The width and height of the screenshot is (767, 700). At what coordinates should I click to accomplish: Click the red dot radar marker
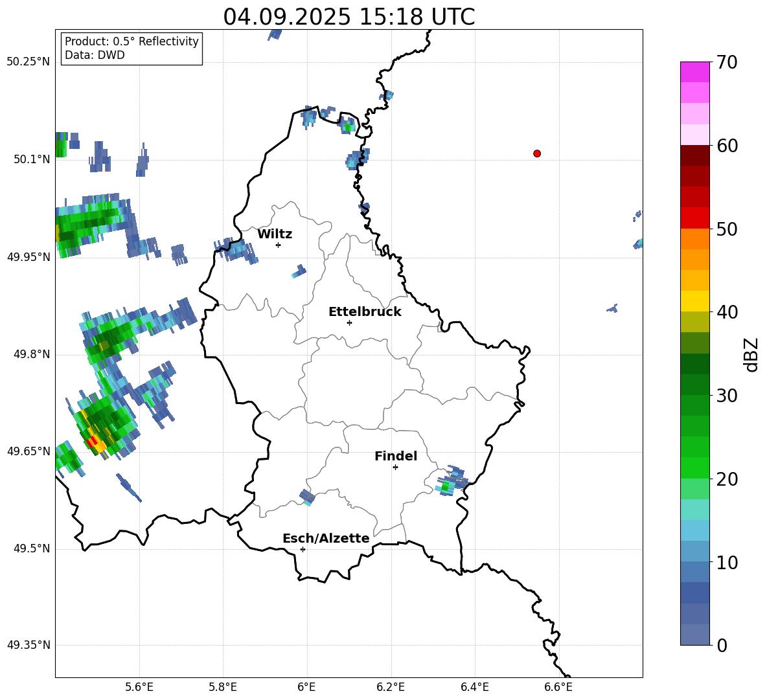coord(537,153)
